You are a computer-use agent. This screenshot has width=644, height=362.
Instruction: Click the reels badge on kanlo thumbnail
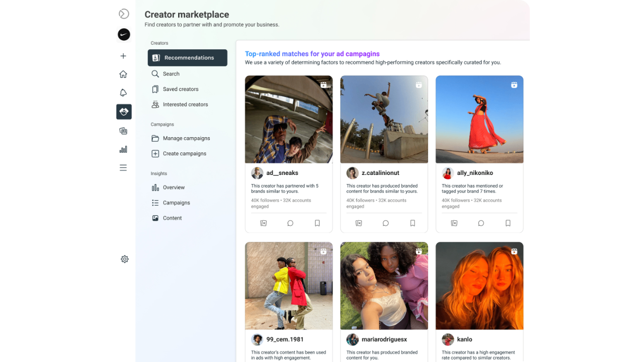point(514,251)
